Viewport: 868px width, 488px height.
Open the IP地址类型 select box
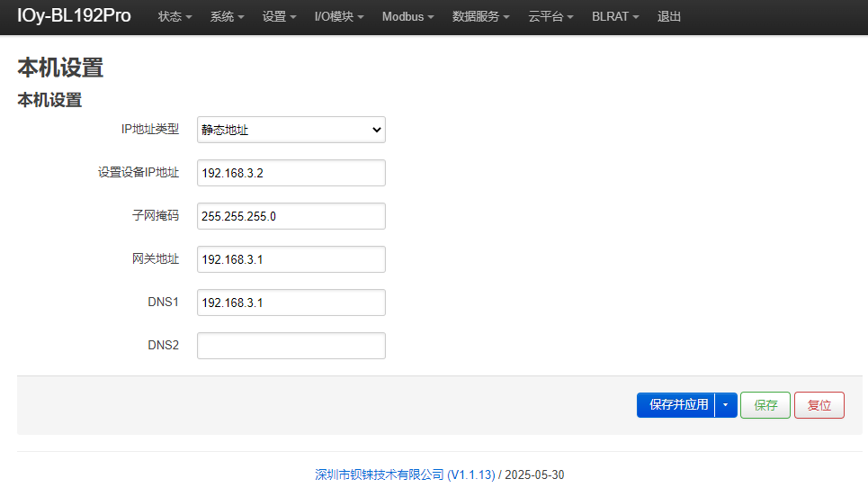[x=291, y=130]
